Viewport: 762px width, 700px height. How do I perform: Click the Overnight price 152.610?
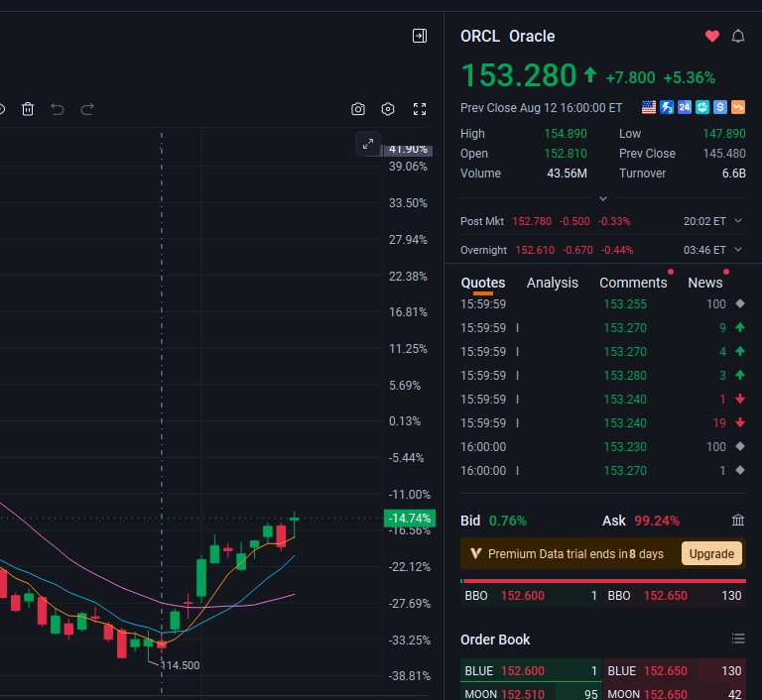click(x=535, y=250)
